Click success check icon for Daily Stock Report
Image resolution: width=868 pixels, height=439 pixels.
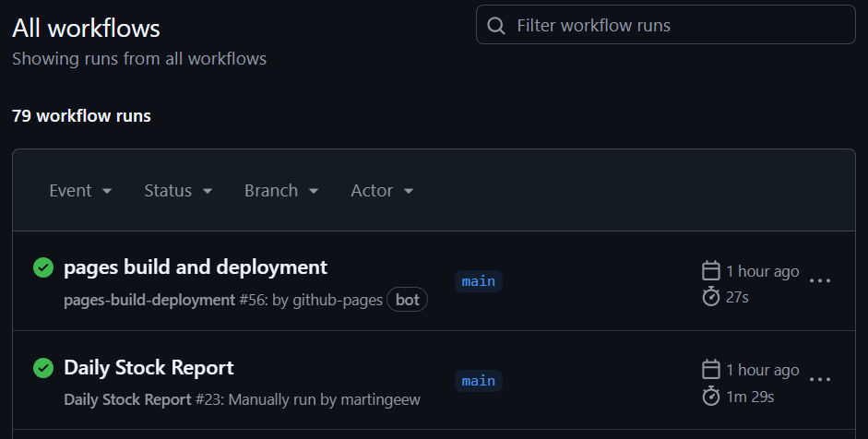click(43, 368)
